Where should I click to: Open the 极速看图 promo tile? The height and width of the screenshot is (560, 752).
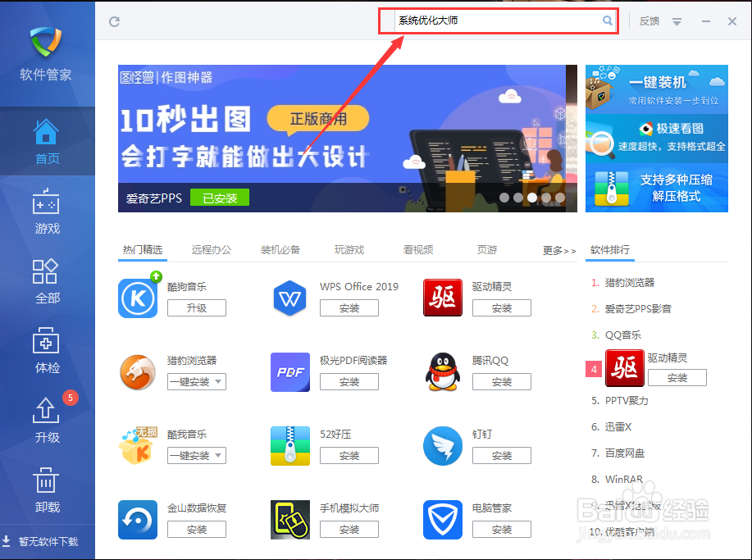click(657, 138)
